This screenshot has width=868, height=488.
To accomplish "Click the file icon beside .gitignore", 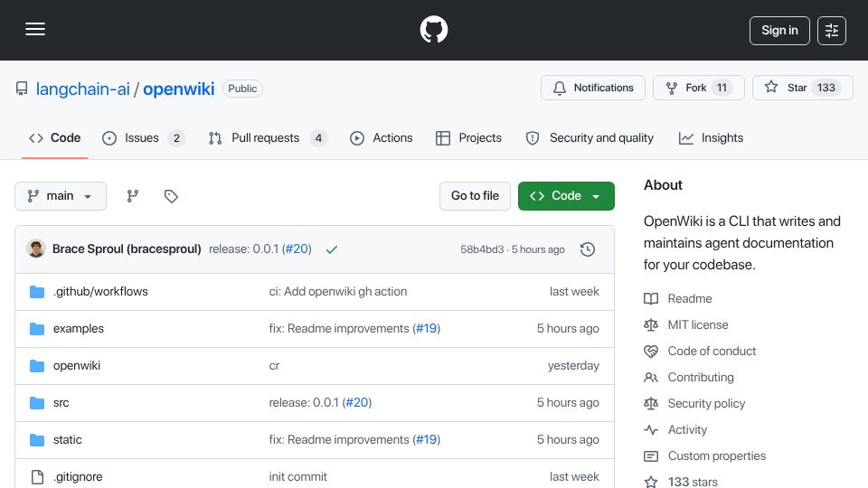I will [37, 477].
